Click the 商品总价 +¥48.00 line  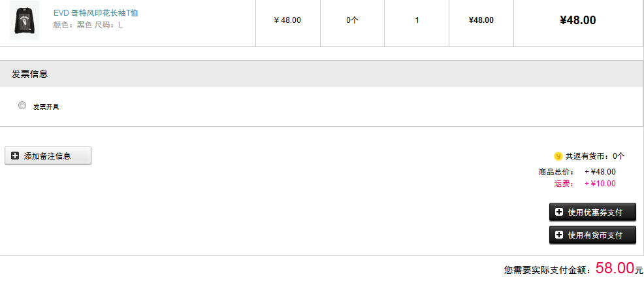577,172
